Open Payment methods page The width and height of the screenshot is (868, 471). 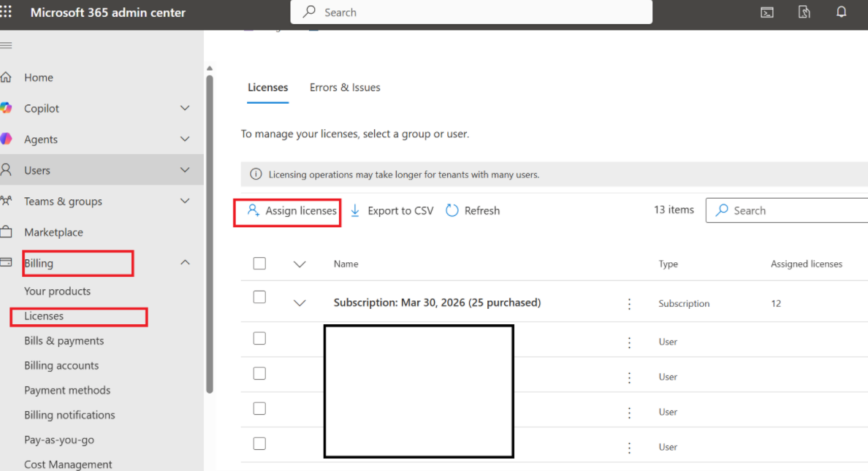coord(67,390)
